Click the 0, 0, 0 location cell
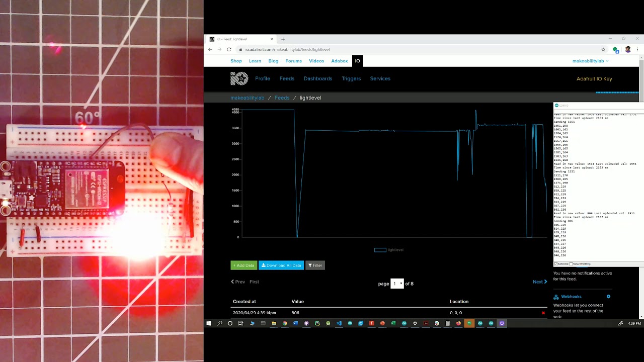This screenshot has height=362, width=644. point(456,313)
